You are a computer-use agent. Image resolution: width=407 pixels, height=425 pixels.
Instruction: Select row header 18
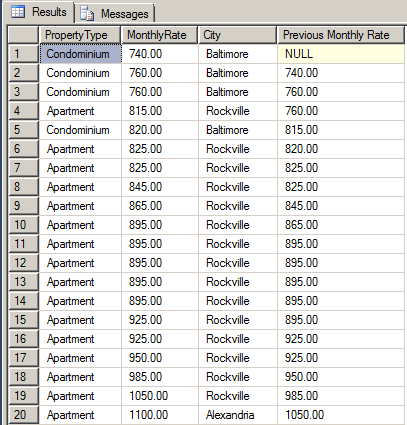(23, 377)
